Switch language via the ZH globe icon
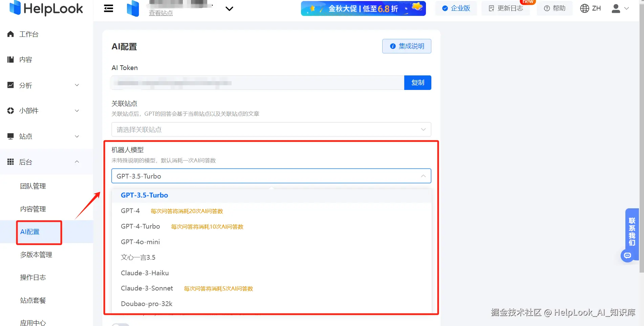The image size is (644, 326). (x=591, y=8)
